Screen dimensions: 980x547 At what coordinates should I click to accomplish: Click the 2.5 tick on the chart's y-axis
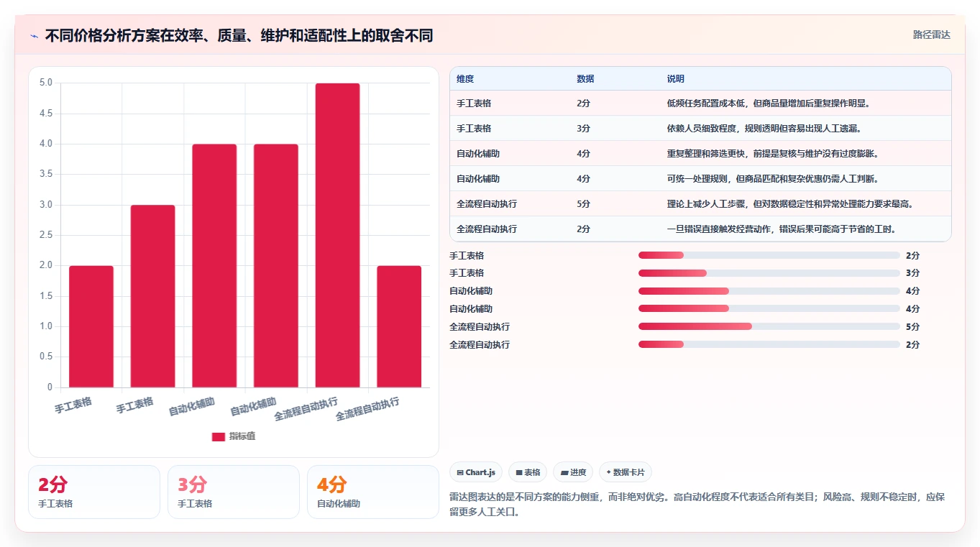46,235
